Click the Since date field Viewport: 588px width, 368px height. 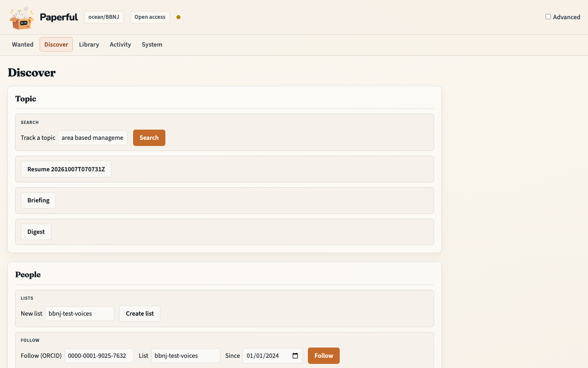click(x=273, y=356)
